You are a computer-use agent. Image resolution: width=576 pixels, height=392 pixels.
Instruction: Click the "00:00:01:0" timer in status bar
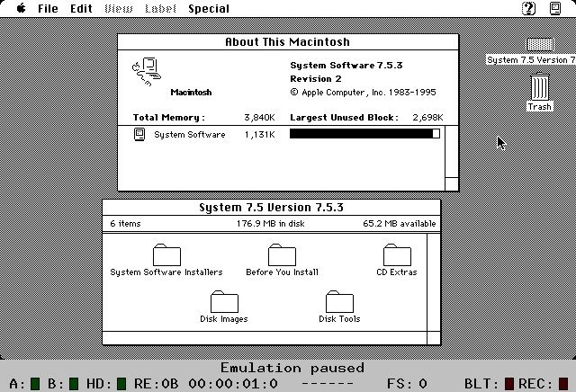point(233,384)
